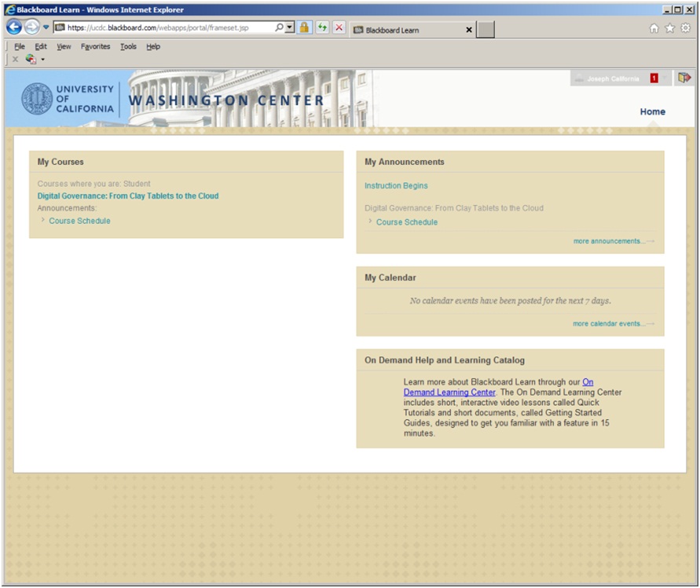The width and height of the screenshot is (700, 588).
Task: Open Favorites star icon
Action: point(669,28)
